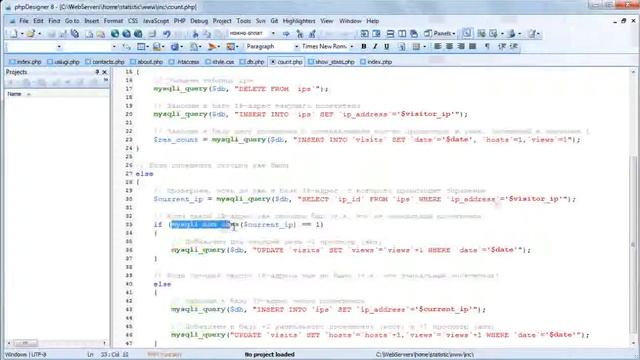Open the Debug menu
Viewport: 640px width, 360px height.
199,21
